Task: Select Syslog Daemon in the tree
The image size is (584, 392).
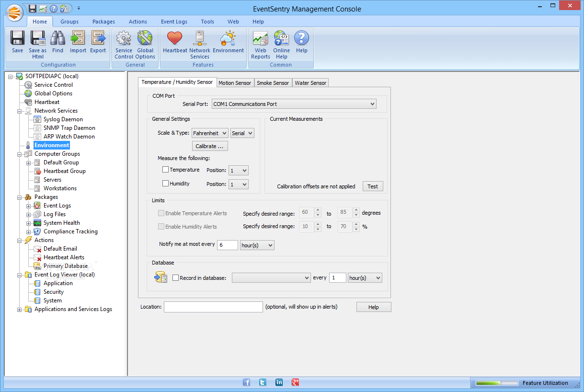Action: coord(63,119)
